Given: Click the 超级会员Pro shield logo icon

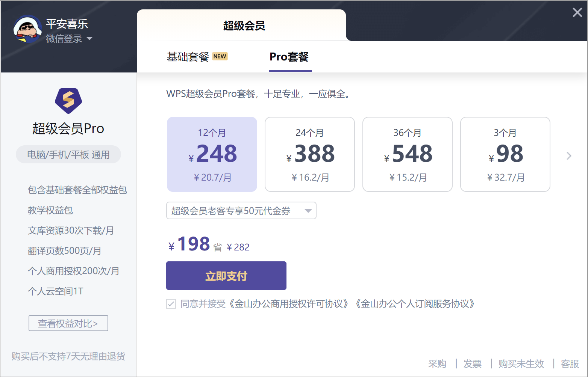Looking at the screenshot, I should tap(68, 101).
